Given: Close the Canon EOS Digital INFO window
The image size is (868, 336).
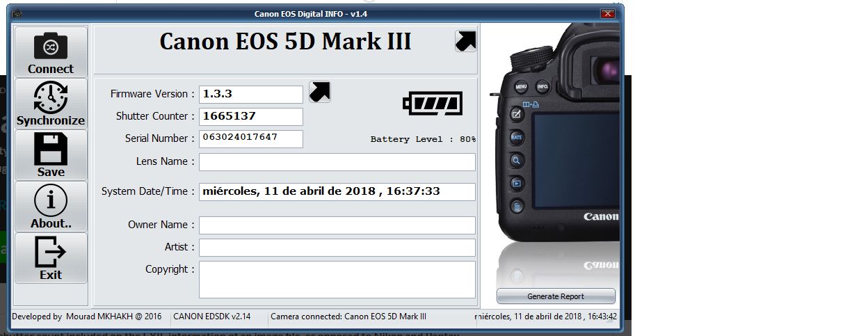Looking at the screenshot, I should pos(608,14).
